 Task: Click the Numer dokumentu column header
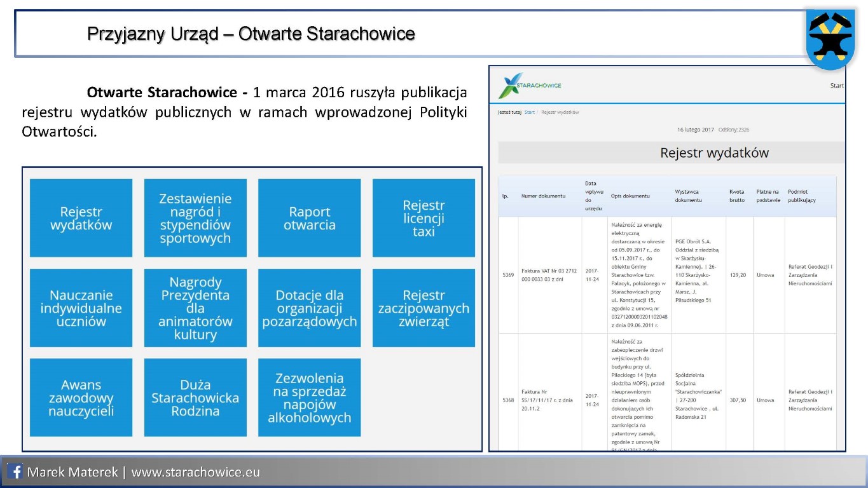543,196
